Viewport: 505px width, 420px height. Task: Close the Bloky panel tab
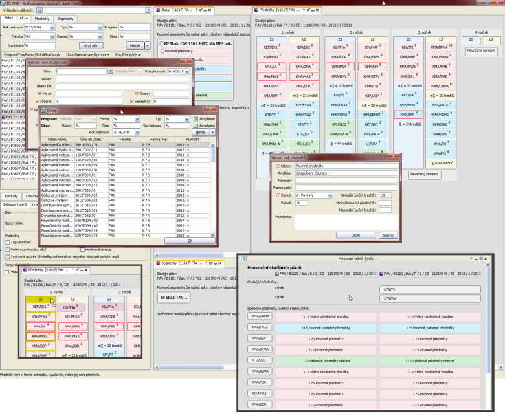coord(210,10)
